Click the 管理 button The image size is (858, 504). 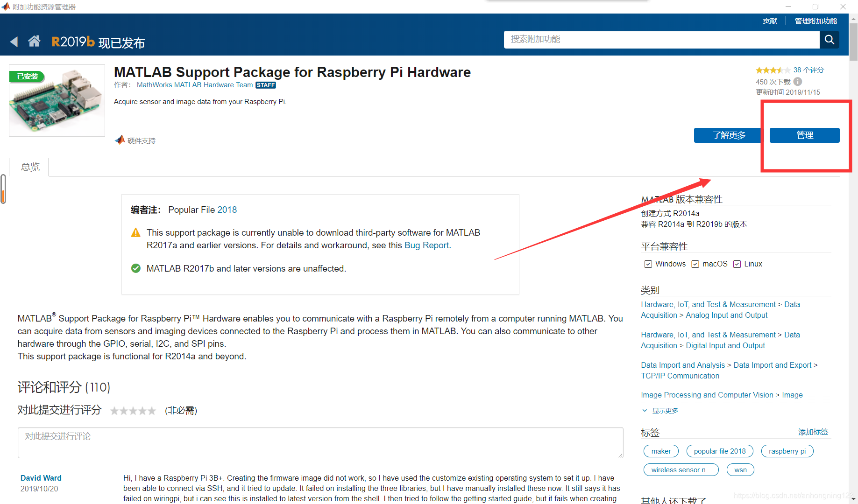805,135
